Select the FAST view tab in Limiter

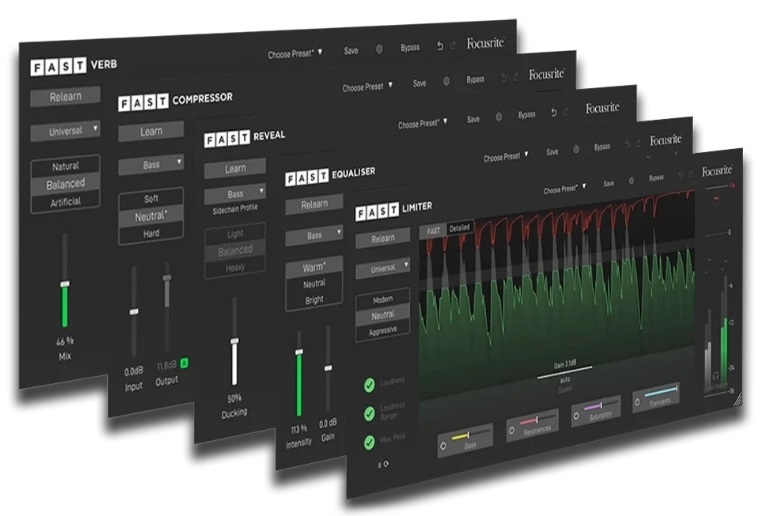click(434, 230)
